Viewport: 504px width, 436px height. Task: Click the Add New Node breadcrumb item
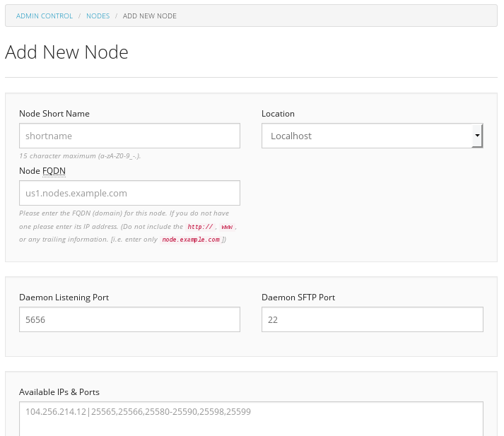(150, 16)
